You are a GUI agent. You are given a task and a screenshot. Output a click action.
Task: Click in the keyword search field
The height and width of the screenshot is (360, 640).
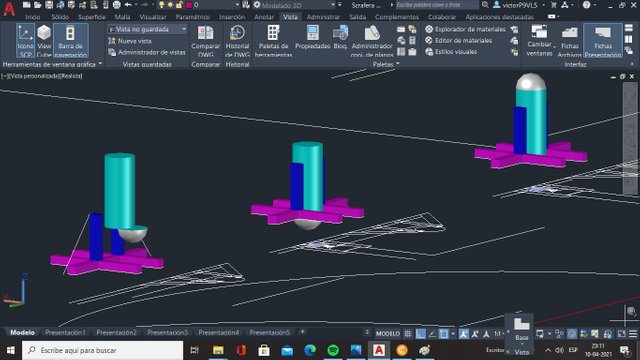tap(437, 5)
